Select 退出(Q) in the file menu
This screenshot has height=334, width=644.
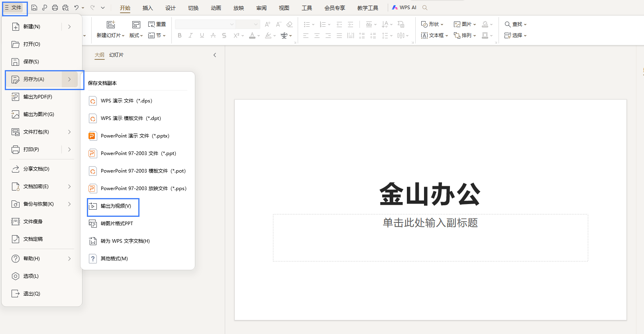pyautogui.click(x=42, y=294)
